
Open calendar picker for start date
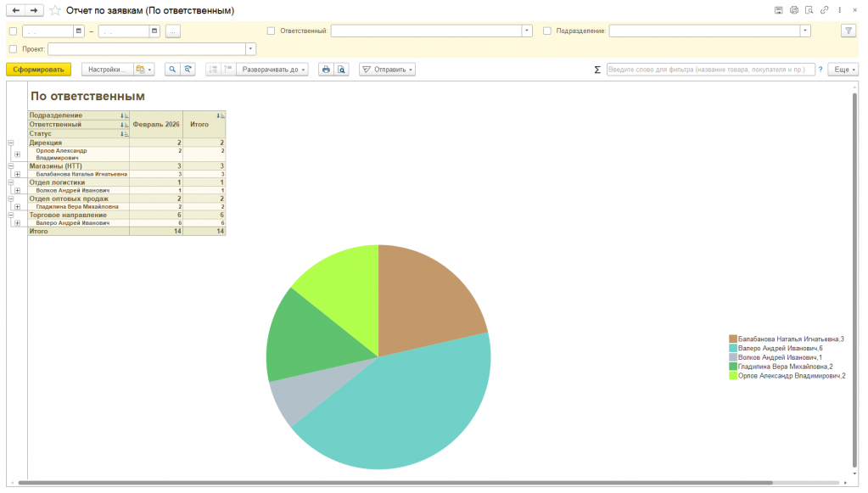[79, 31]
